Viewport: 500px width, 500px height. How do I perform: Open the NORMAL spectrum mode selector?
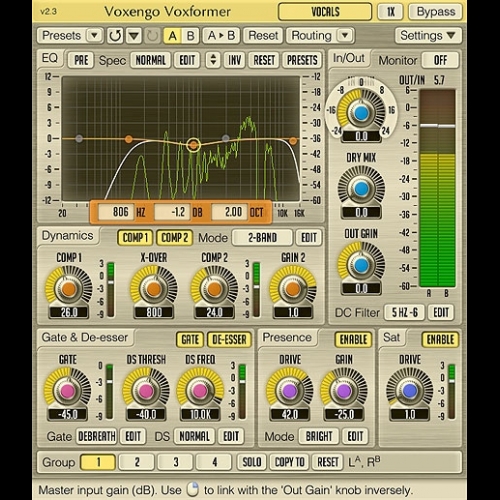point(150,60)
